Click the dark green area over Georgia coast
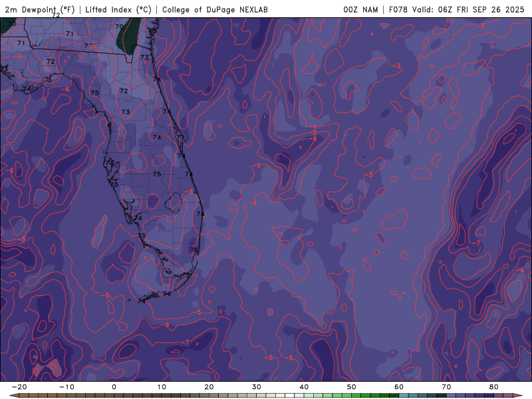Image resolution: width=532 pixels, height=399 pixels. point(128,36)
